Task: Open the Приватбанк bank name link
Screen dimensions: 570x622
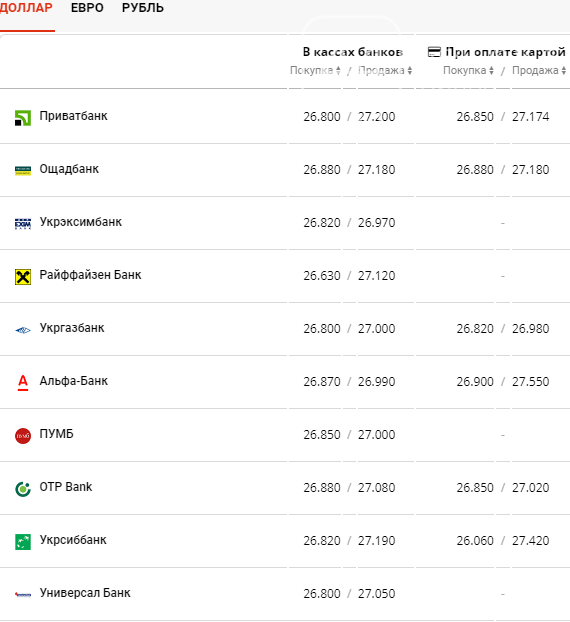Action: click(73, 116)
